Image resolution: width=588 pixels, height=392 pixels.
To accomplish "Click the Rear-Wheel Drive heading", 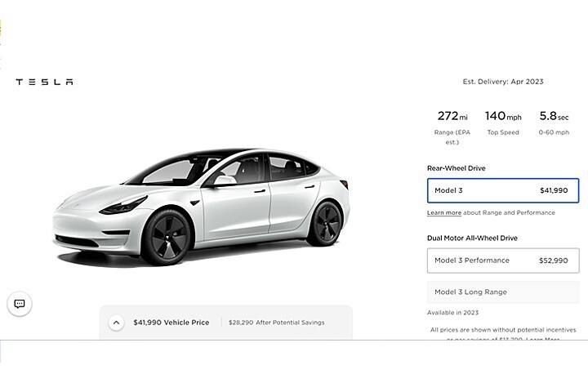I will tap(457, 168).
